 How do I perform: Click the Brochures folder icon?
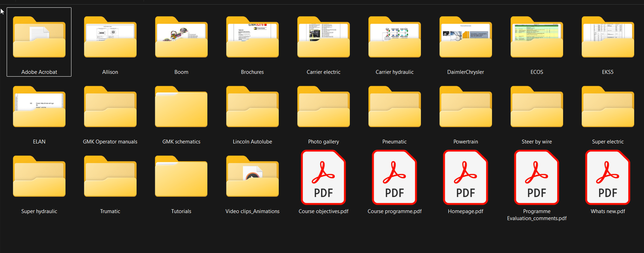(252, 37)
